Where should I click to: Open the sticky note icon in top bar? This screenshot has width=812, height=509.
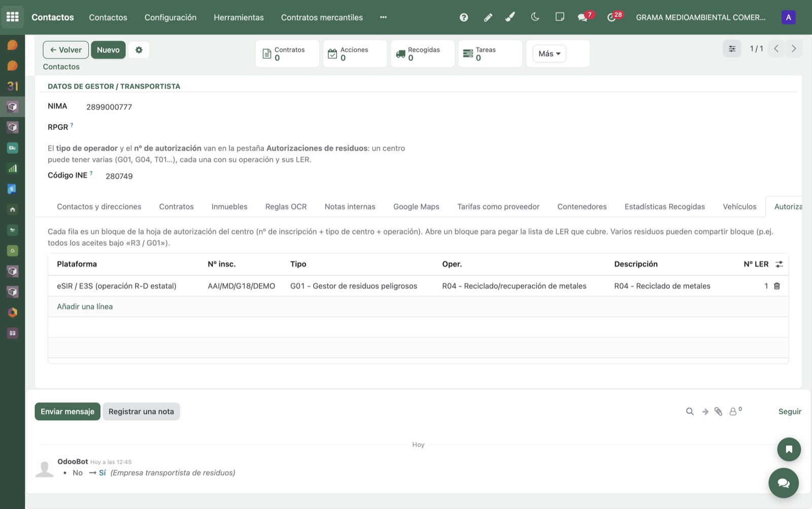click(560, 17)
